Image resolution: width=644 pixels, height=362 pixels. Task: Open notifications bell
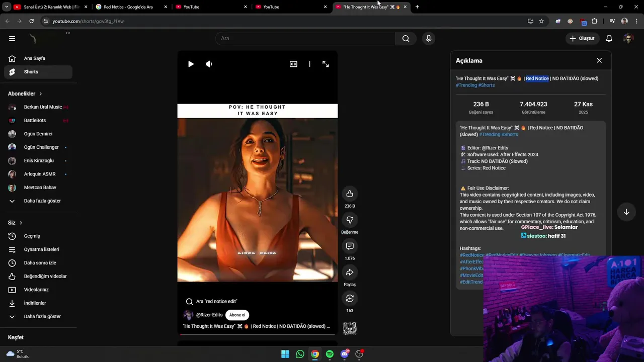click(609, 38)
